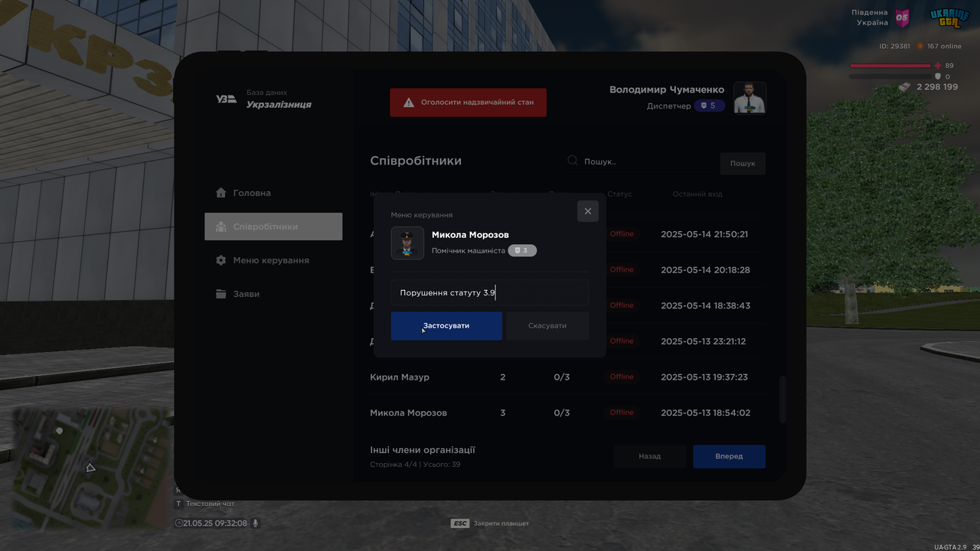Click last login 2025-05-13 23:21:12
Viewport: 980px width, 551px height.
click(703, 341)
